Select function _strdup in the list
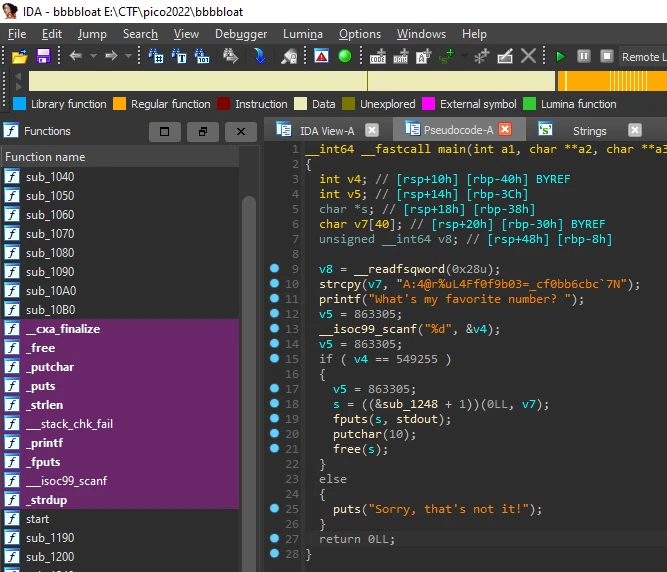 [x=121, y=500]
